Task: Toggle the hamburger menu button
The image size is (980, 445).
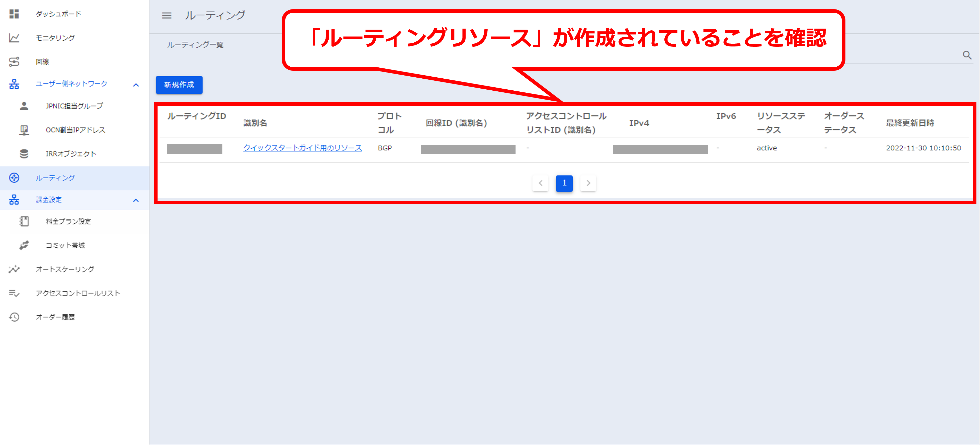Action: (x=167, y=16)
